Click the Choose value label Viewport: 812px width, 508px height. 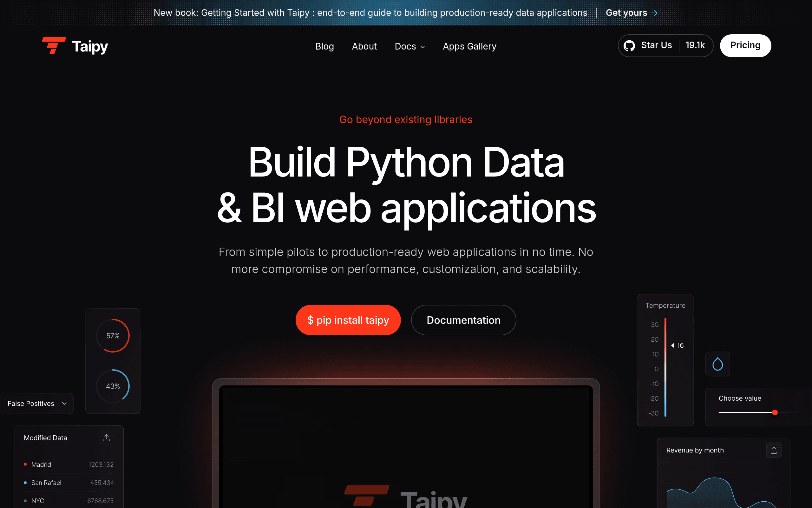740,398
